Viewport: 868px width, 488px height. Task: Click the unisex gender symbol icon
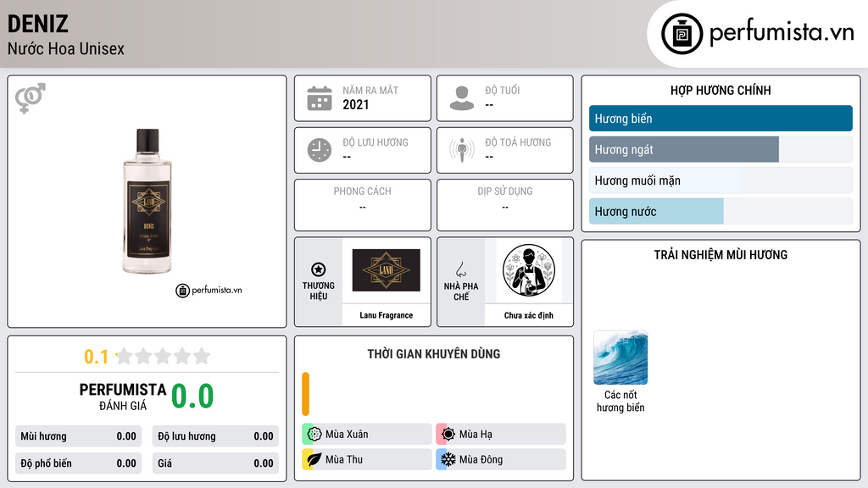tap(31, 98)
